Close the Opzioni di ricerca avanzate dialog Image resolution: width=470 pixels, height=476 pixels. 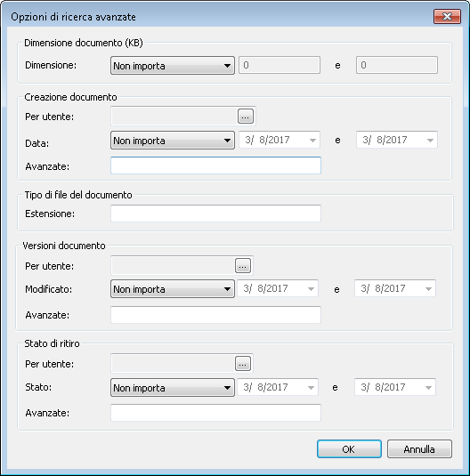[447, 16]
